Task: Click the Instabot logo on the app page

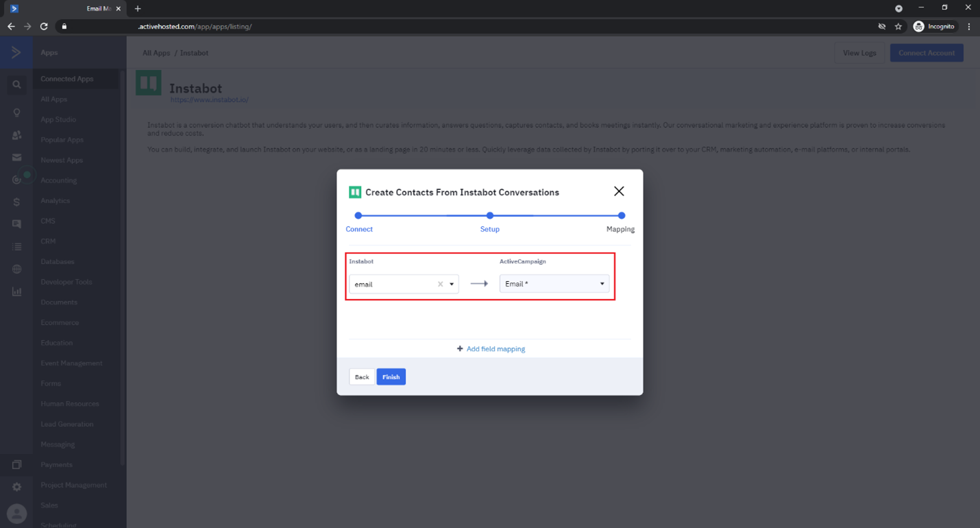Action: point(149,83)
